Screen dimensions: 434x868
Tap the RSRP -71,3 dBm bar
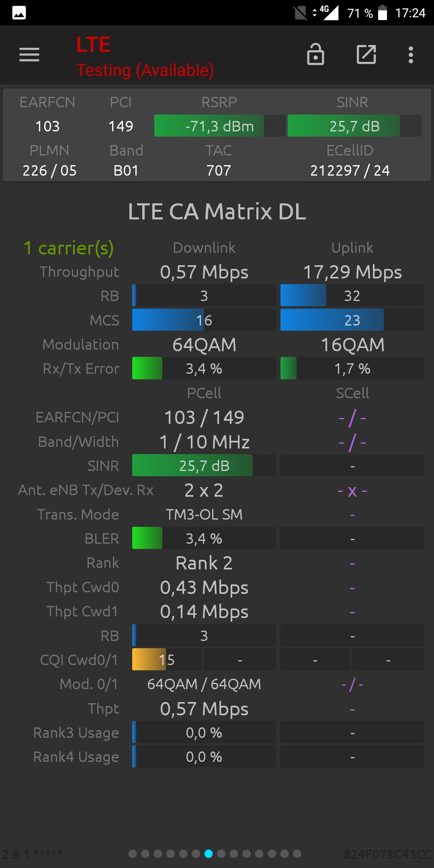(x=219, y=126)
